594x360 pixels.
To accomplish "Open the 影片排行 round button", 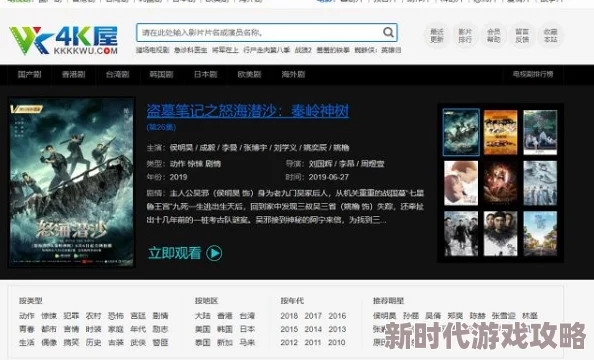I will (x=465, y=35).
